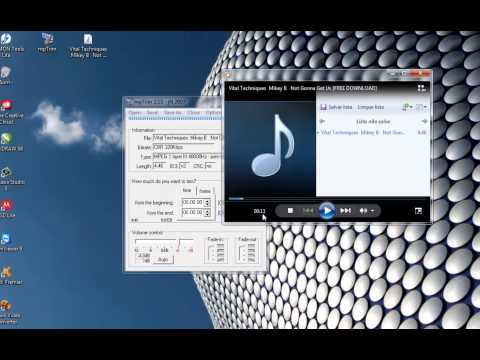Click the Creative Cheat desktop icon with red logo
The width and height of the screenshot is (480, 360).
pos(8,112)
